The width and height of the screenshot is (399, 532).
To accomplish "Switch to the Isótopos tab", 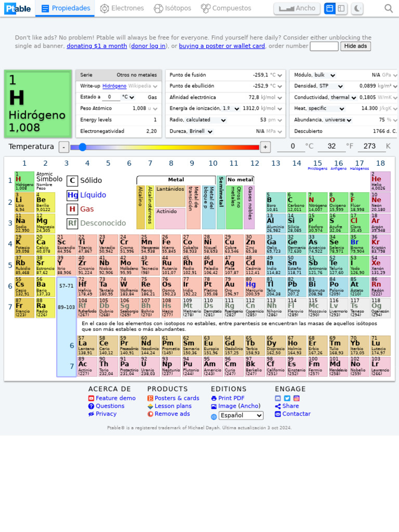I will point(172,8).
